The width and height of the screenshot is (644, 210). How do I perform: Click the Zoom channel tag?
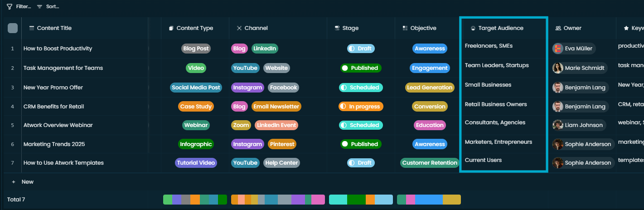(241, 125)
